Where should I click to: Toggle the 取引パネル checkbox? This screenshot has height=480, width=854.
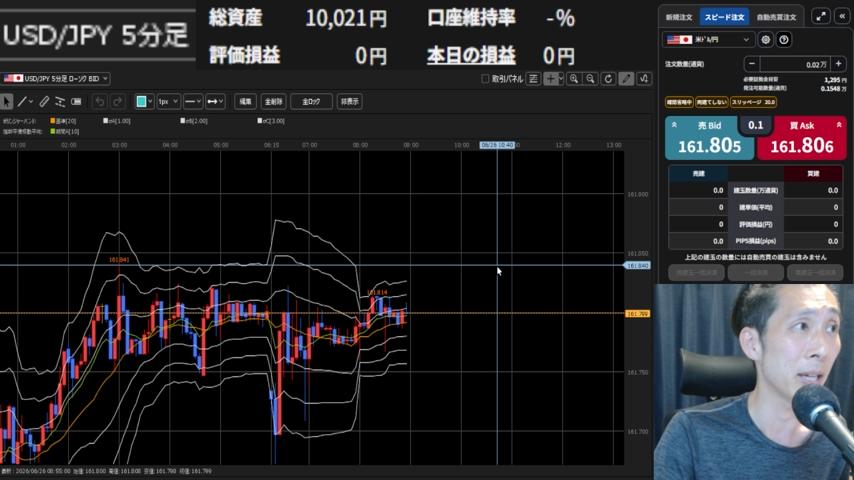click(485, 79)
